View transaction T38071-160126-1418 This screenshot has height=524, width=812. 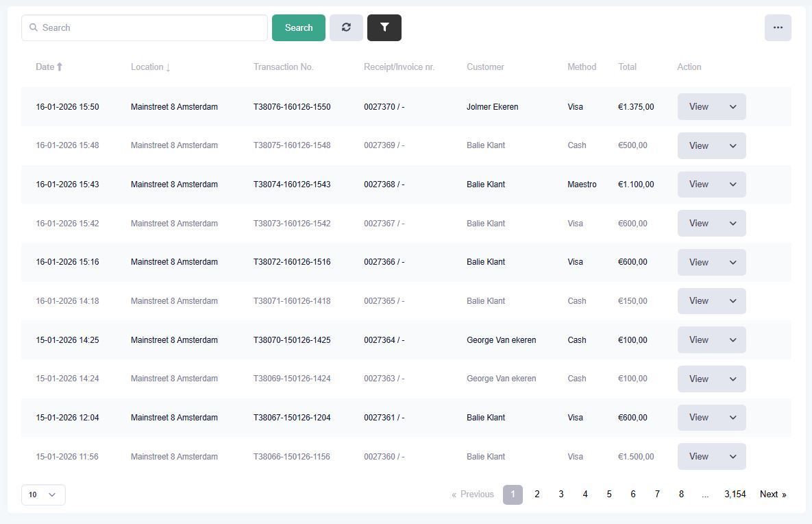(x=698, y=301)
